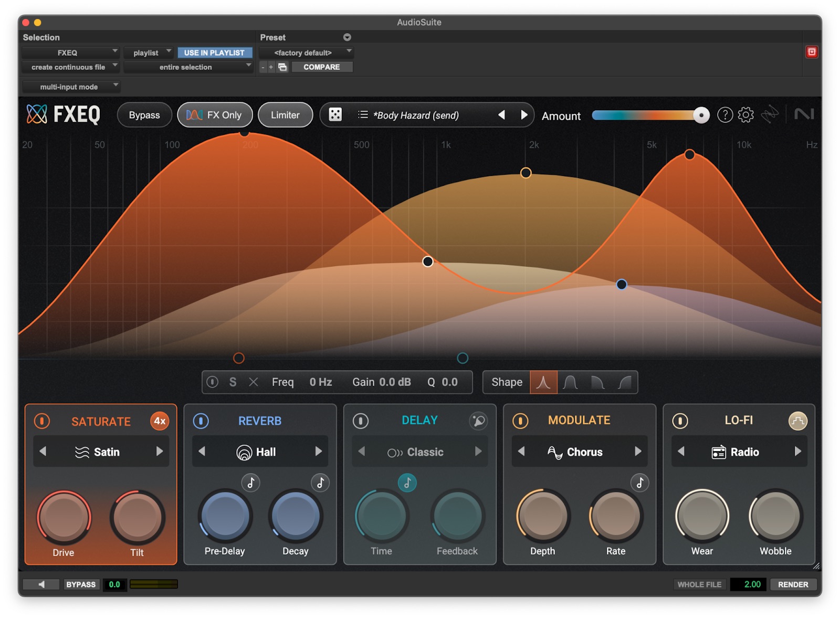Image resolution: width=840 pixels, height=618 pixels.
Task: Open the entire selection dropdown
Action: coord(188,67)
